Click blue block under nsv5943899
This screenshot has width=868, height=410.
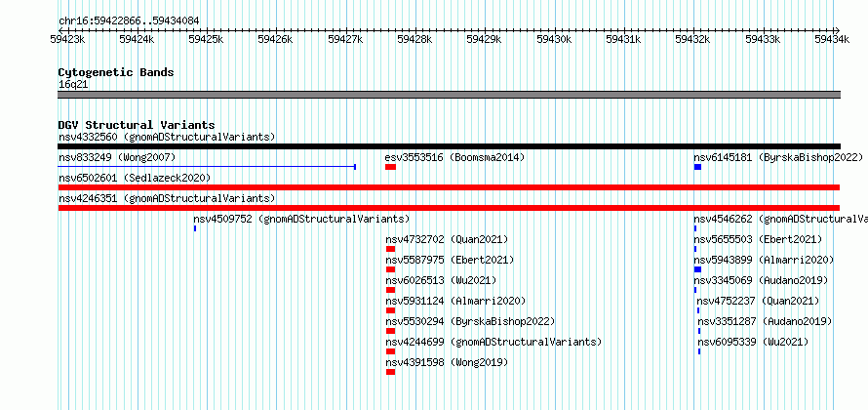697,269
